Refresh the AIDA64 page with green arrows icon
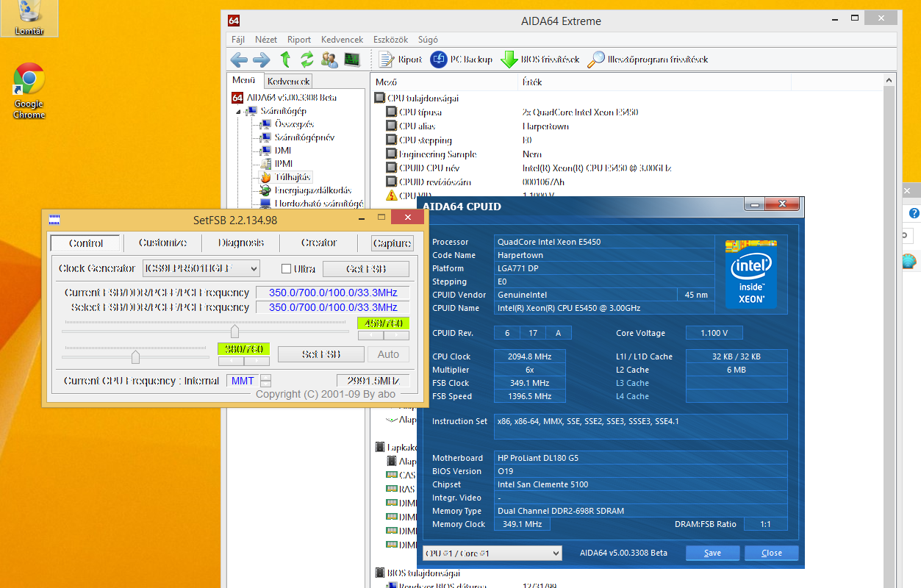 click(307, 60)
